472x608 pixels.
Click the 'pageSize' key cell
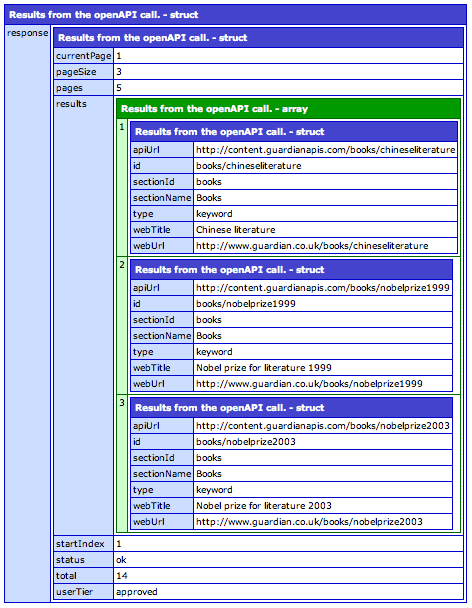pos(83,72)
